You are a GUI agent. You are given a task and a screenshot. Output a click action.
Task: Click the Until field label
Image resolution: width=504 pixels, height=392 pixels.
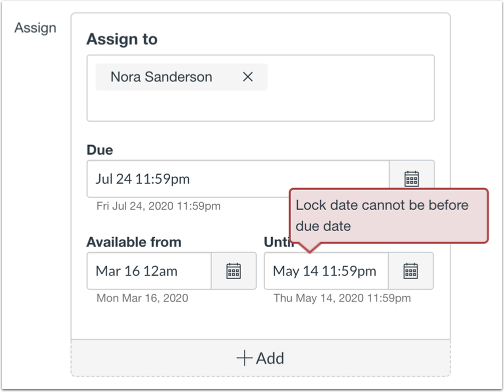(277, 243)
